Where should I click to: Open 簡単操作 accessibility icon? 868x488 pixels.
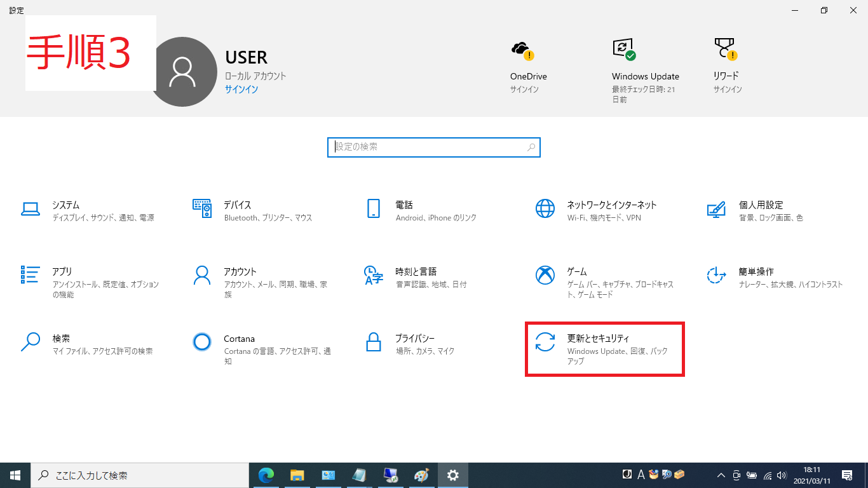tap(716, 274)
